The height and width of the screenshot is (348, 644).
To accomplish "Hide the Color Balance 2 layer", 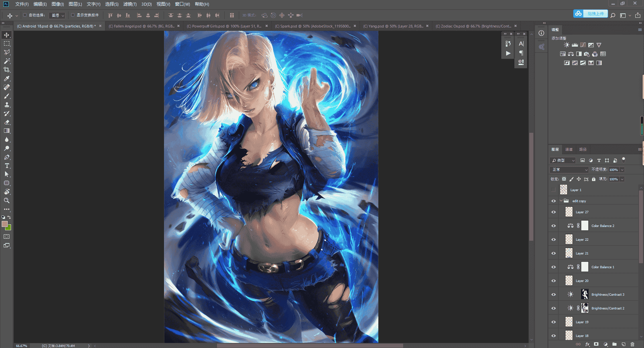I will click(553, 226).
